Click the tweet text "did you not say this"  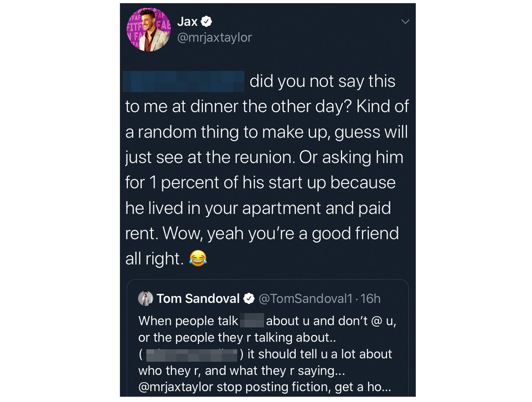pyautogui.click(x=322, y=81)
